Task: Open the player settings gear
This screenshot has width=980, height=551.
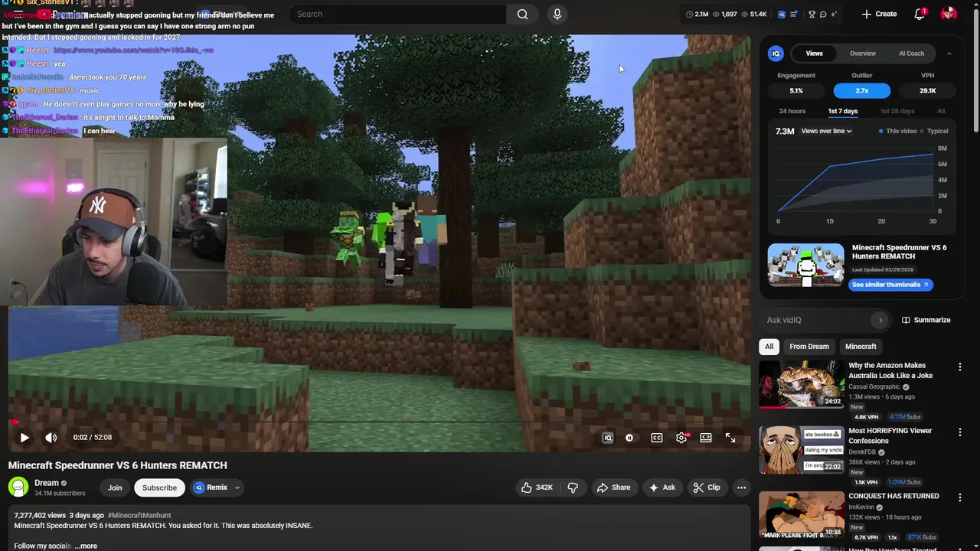Action: 681,438
